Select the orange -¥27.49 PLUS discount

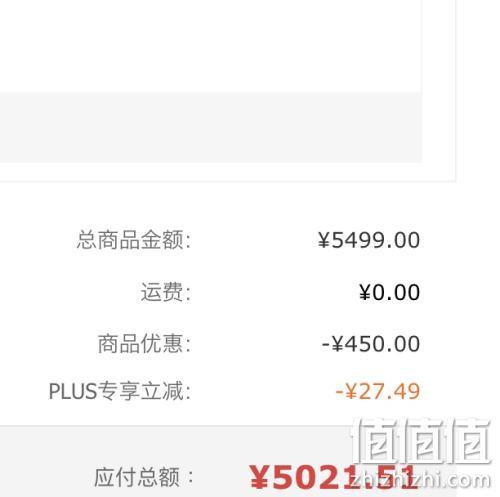[x=378, y=391]
